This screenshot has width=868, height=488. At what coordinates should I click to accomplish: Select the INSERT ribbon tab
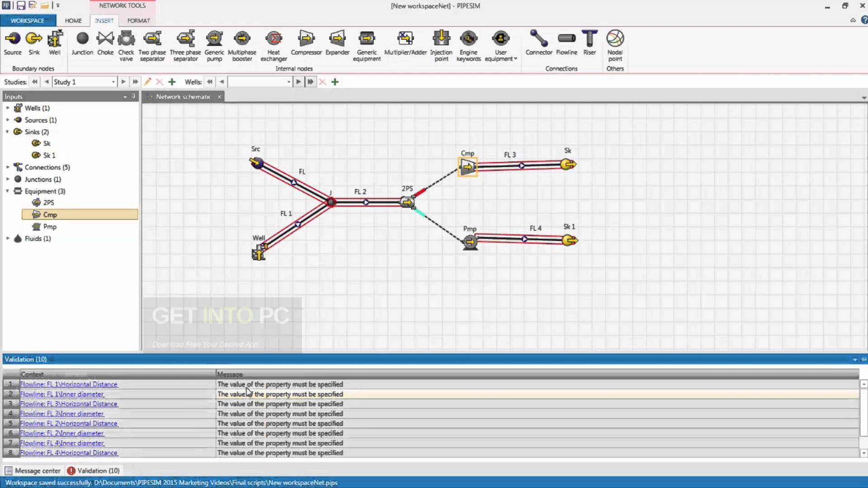pos(104,20)
